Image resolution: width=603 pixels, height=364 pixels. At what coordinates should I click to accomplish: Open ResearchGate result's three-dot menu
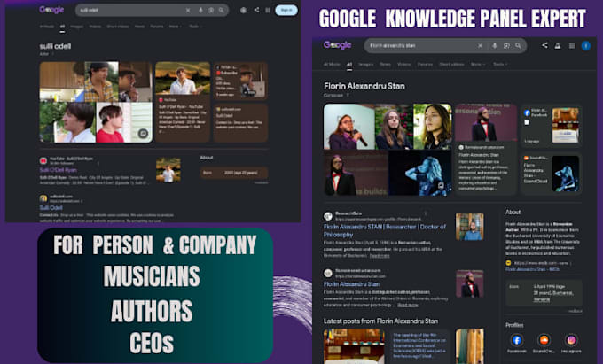coord(426,213)
